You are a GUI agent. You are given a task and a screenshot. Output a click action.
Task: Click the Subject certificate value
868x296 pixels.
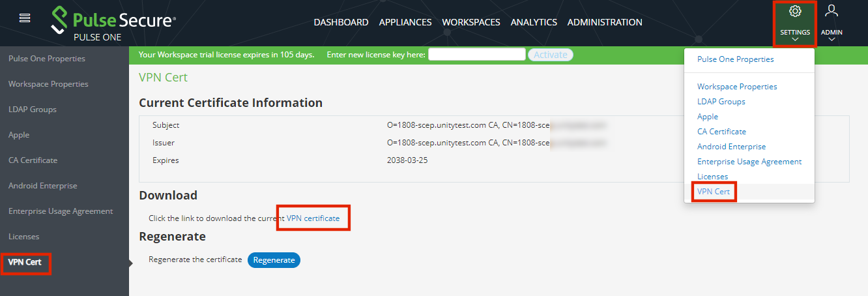coord(497,125)
